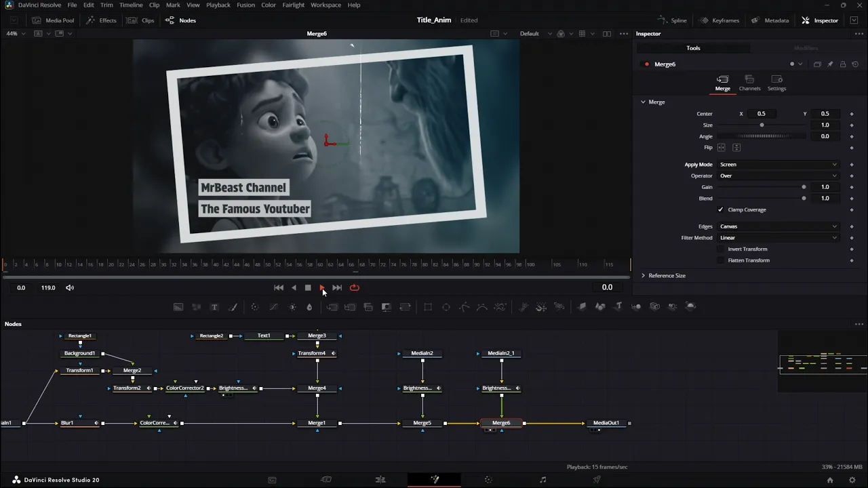The height and width of the screenshot is (488, 868).
Task: Reset Merge6 settings in Inspector
Action: (x=855, y=64)
